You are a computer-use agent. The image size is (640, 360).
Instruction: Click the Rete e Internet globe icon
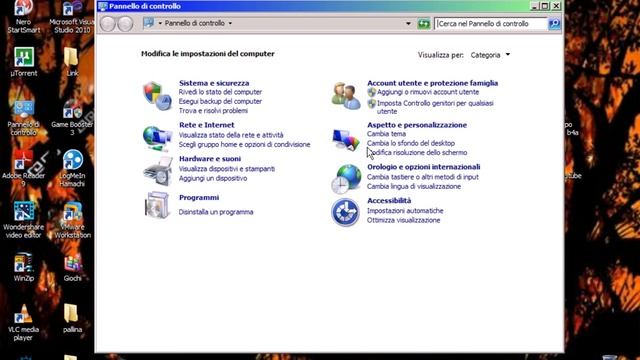[158, 138]
